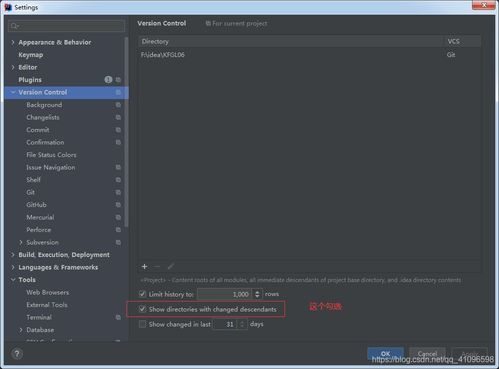Collapse the Version Control tree node
Viewport: 499px width, 369px height.
[x=13, y=92]
